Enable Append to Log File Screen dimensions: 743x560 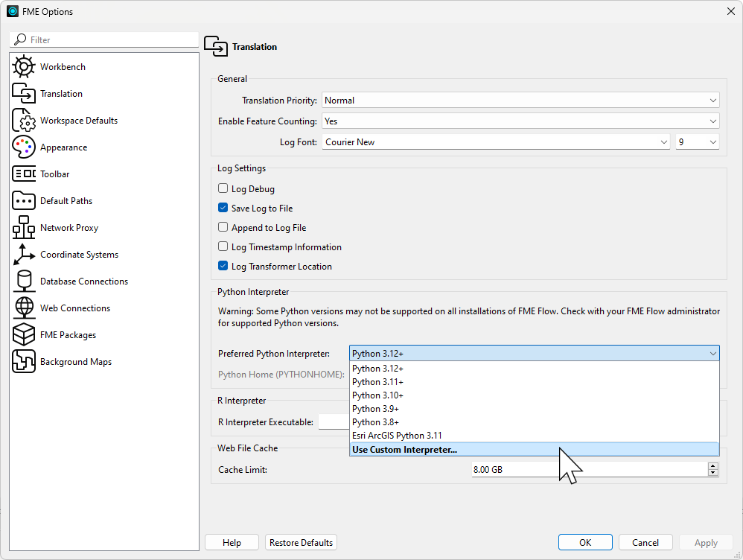point(223,227)
